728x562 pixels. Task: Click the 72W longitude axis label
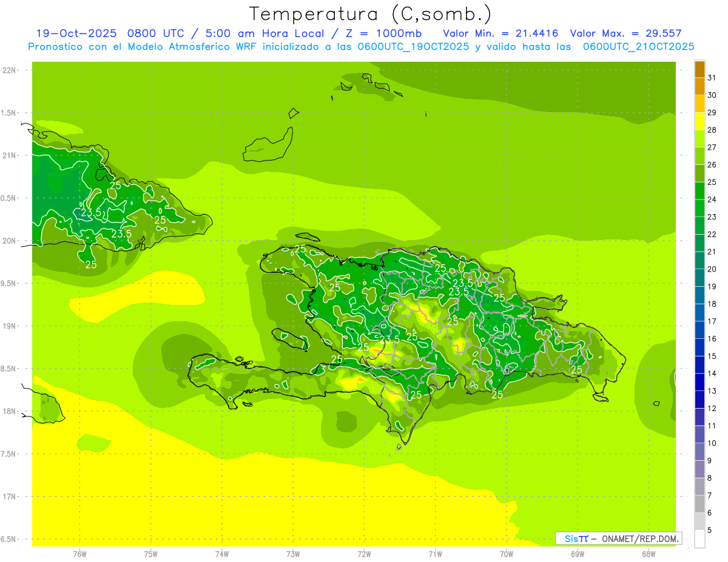click(x=364, y=554)
